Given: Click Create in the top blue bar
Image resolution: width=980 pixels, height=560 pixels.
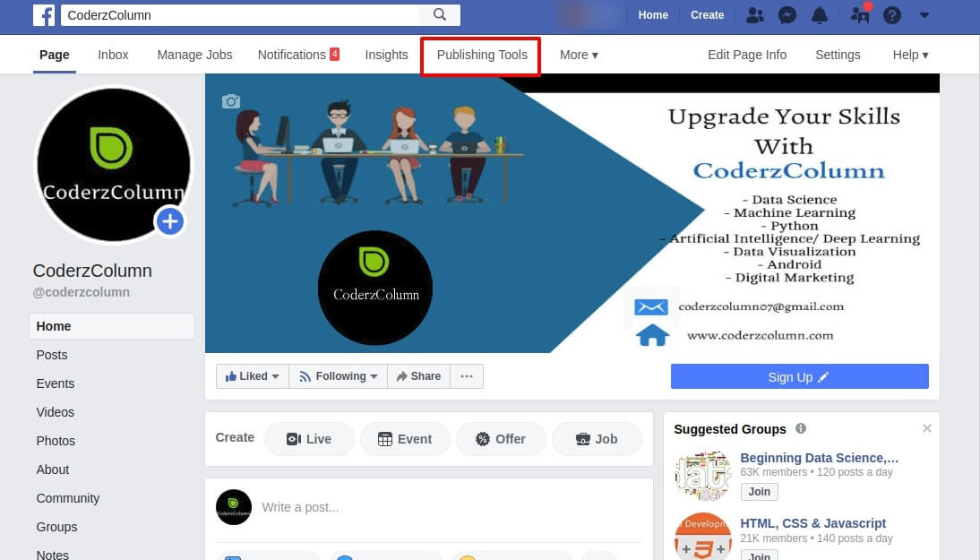Looking at the screenshot, I should coord(707,15).
